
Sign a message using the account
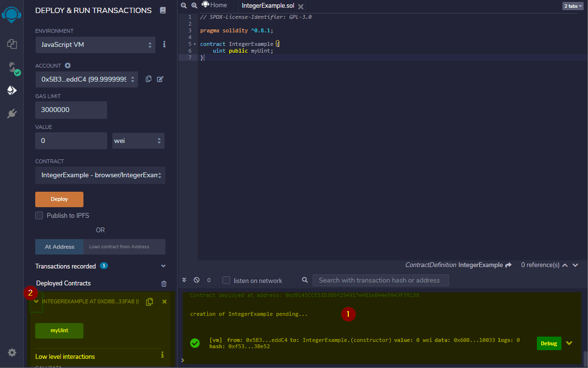pos(160,79)
